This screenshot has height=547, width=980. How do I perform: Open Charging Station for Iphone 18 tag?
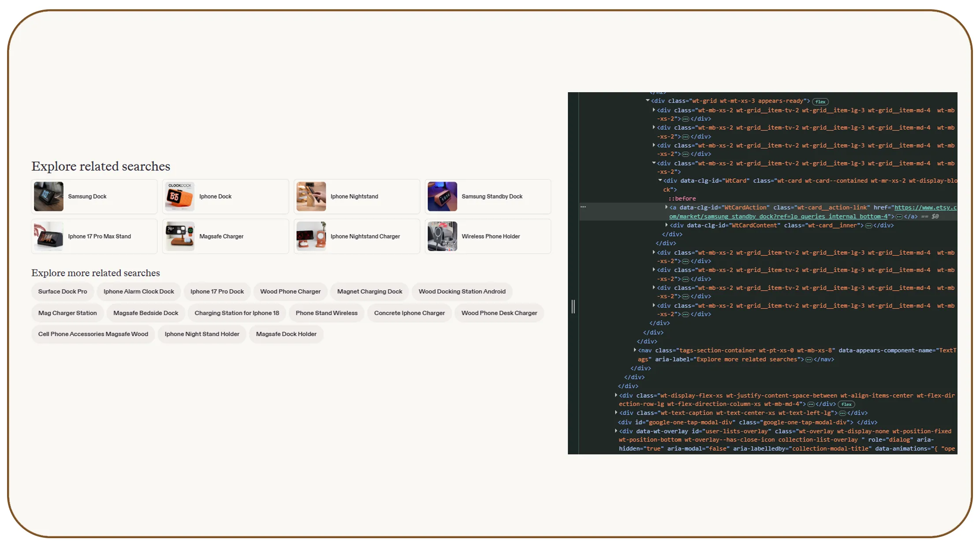237,313
